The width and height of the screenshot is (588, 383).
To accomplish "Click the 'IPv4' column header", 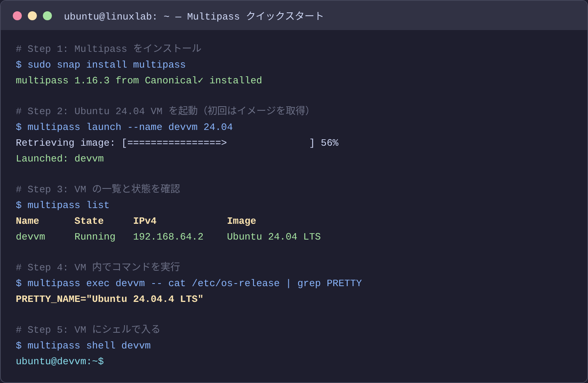I will click(145, 221).
